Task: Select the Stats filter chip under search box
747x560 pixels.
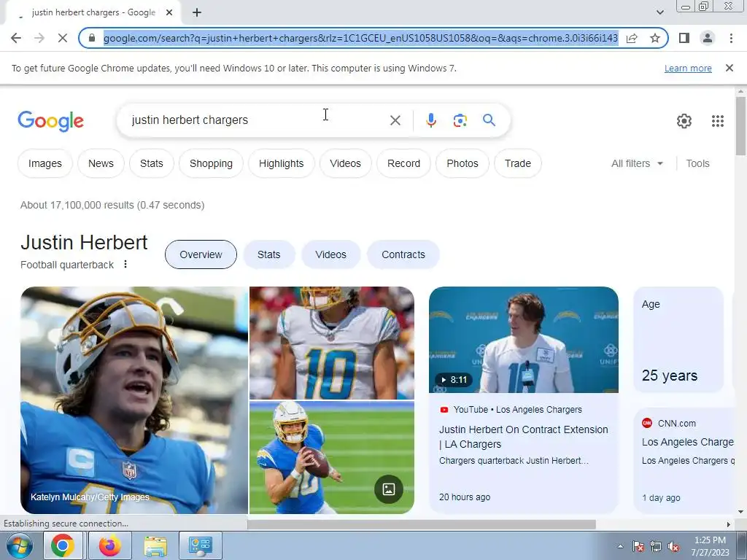Action: click(x=152, y=163)
